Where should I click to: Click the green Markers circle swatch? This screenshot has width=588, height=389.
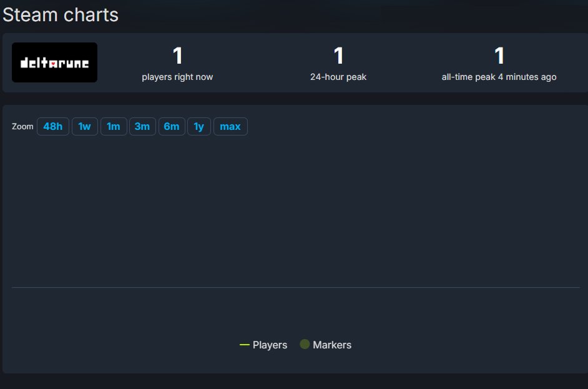click(x=305, y=344)
